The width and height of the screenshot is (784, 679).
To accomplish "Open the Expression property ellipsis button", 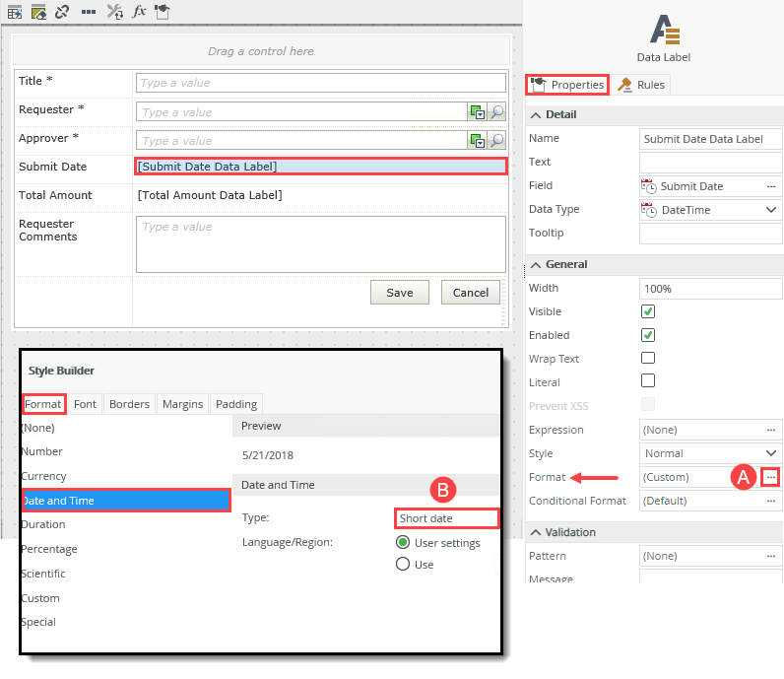I will (771, 430).
